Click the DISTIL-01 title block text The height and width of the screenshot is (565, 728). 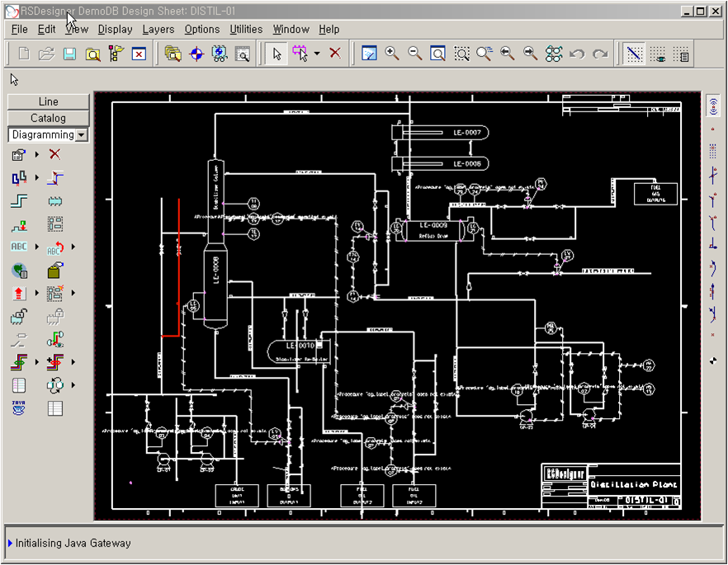[x=645, y=500]
